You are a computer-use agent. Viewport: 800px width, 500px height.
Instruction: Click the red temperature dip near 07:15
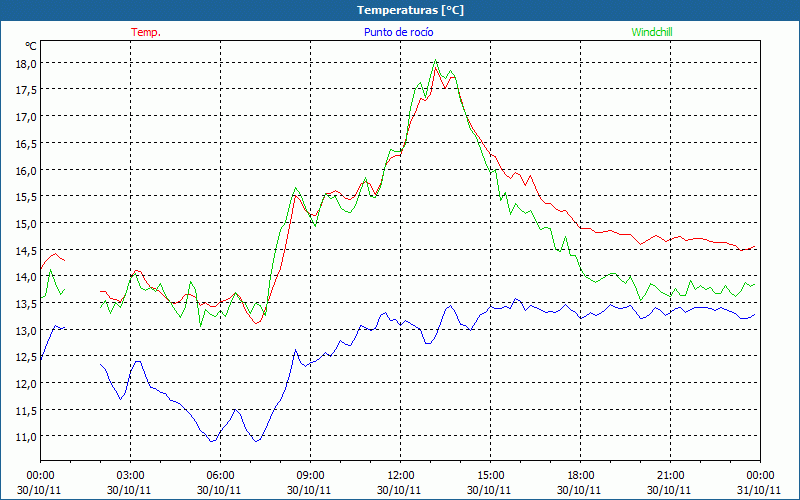[257, 323]
